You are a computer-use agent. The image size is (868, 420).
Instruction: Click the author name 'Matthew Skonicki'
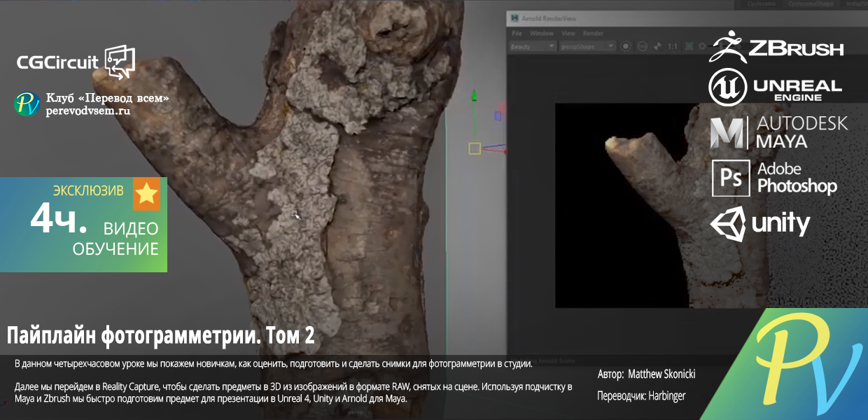click(x=661, y=374)
